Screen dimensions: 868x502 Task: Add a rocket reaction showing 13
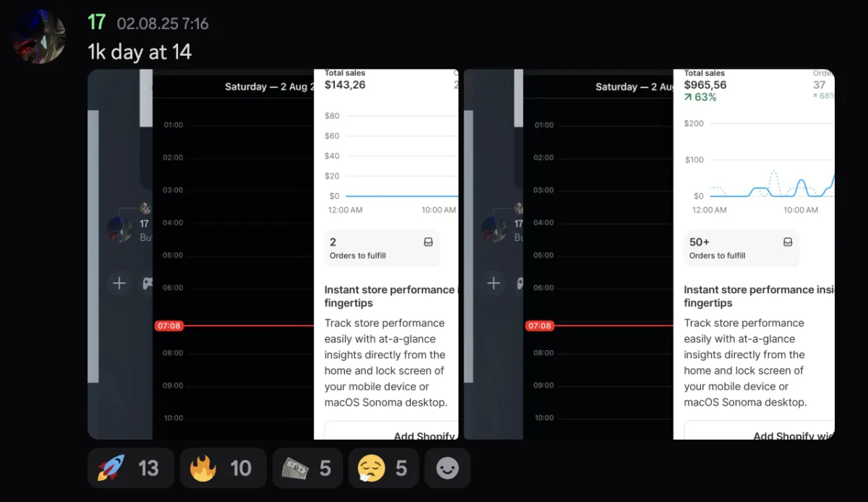pyautogui.click(x=131, y=468)
